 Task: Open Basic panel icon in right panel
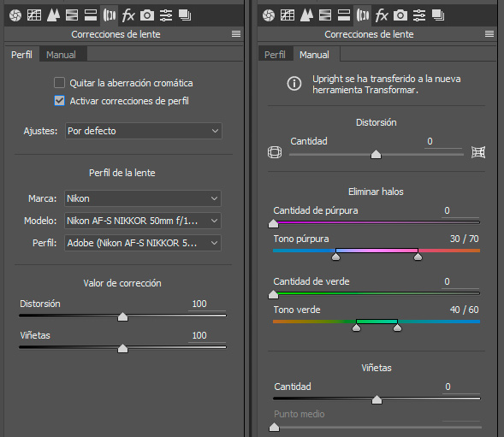click(269, 15)
